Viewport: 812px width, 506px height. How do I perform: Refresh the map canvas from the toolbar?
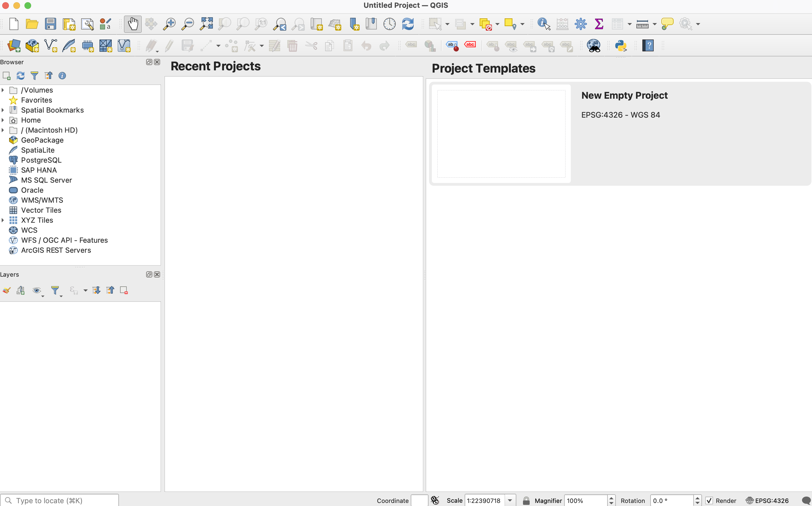click(408, 24)
